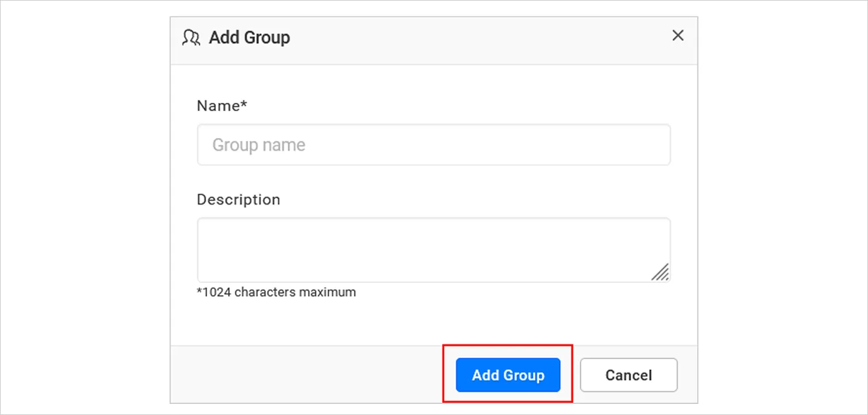Click the group users icon in title
Viewport: 868px width, 415px height.
pyautogui.click(x=191, y=38)
